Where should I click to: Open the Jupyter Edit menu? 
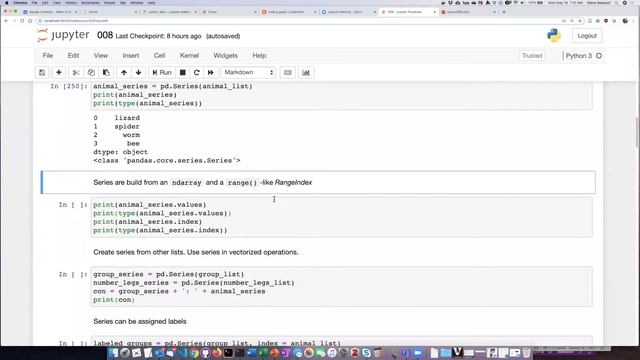tap(73, 56)
